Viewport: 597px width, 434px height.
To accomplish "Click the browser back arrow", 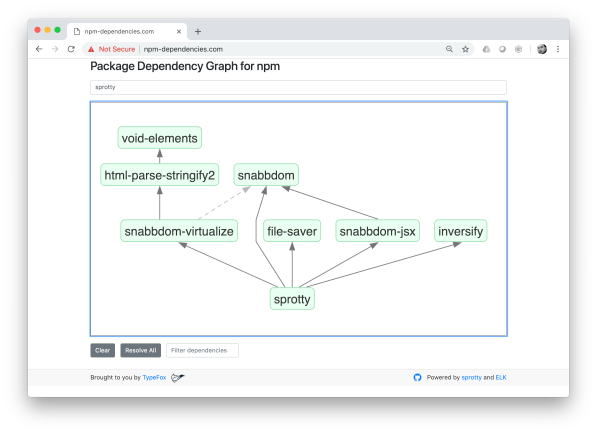I will coord(39,49).
